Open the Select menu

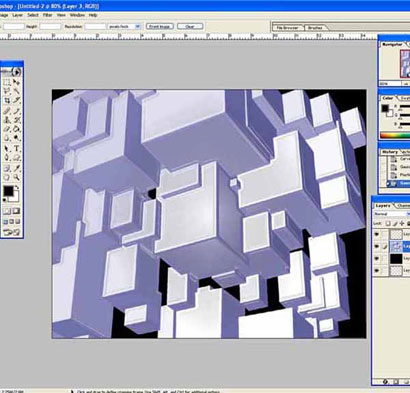33,15
